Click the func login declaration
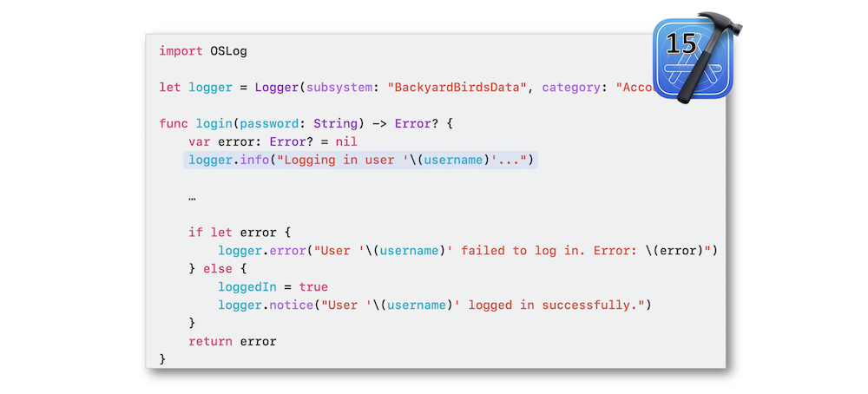The height and width of the screenshot is (394, 868). point(306,123)
